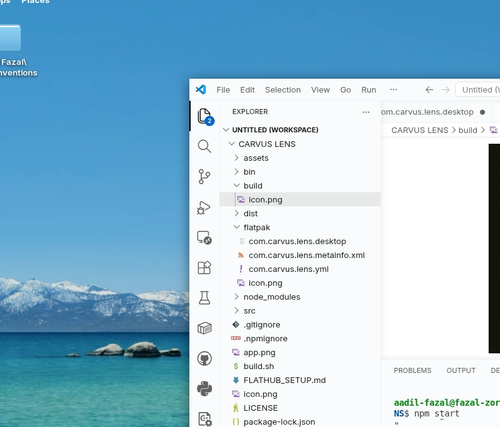
Task: Click the Untitled workspace search box
Action: [x=478, y=90]
